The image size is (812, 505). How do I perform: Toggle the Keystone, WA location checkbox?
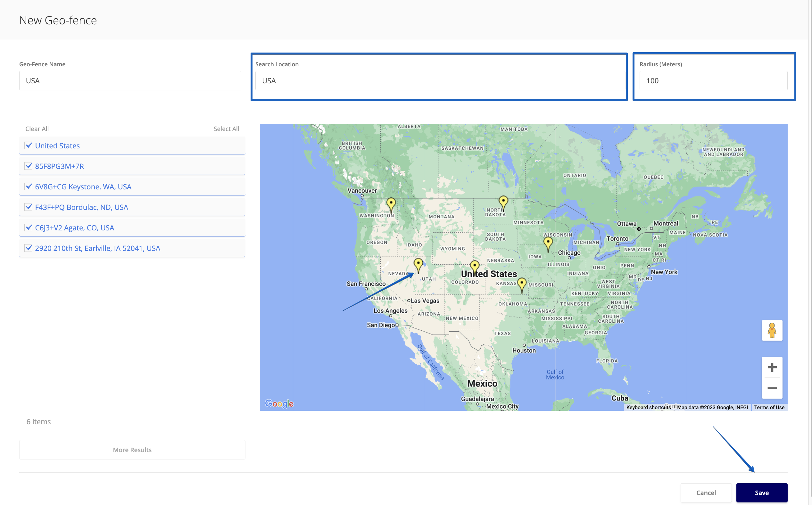point(29,187)
